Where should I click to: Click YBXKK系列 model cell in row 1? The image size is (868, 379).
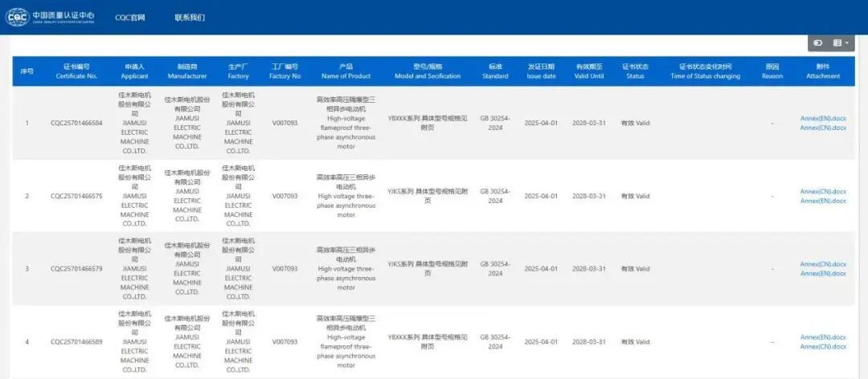point(428,123)
